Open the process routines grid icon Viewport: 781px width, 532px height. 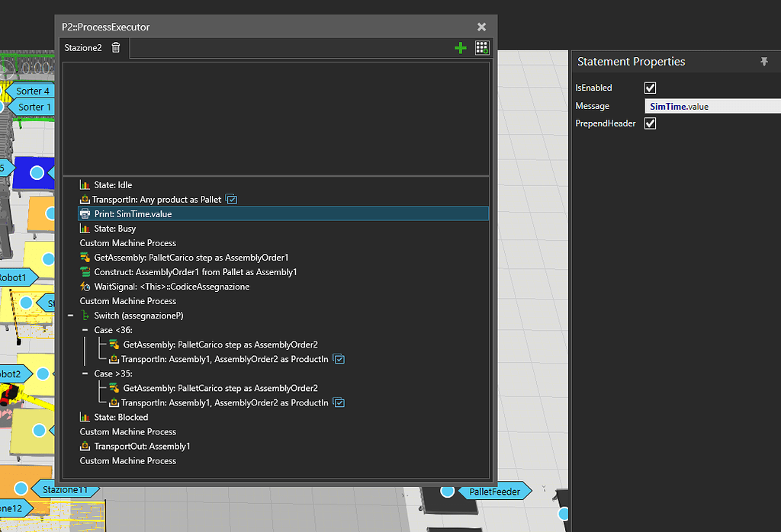[x=482, y=47]
